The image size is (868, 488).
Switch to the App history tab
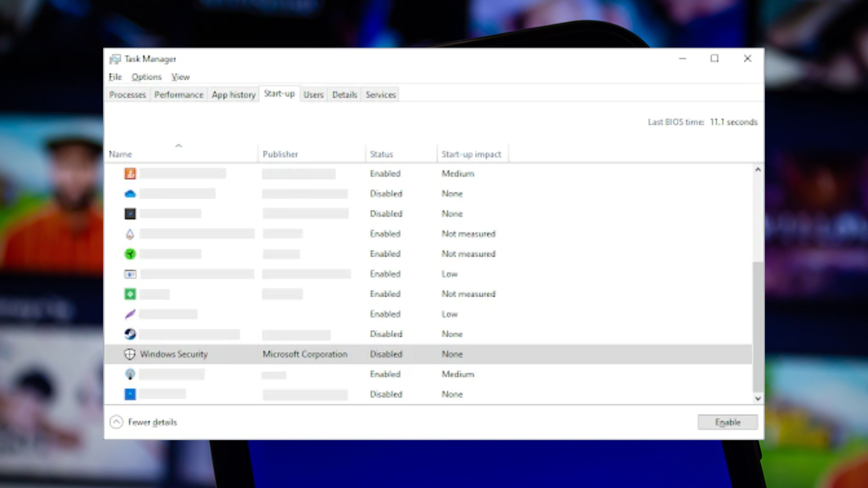pyautogui.click(x=234, y=94)
